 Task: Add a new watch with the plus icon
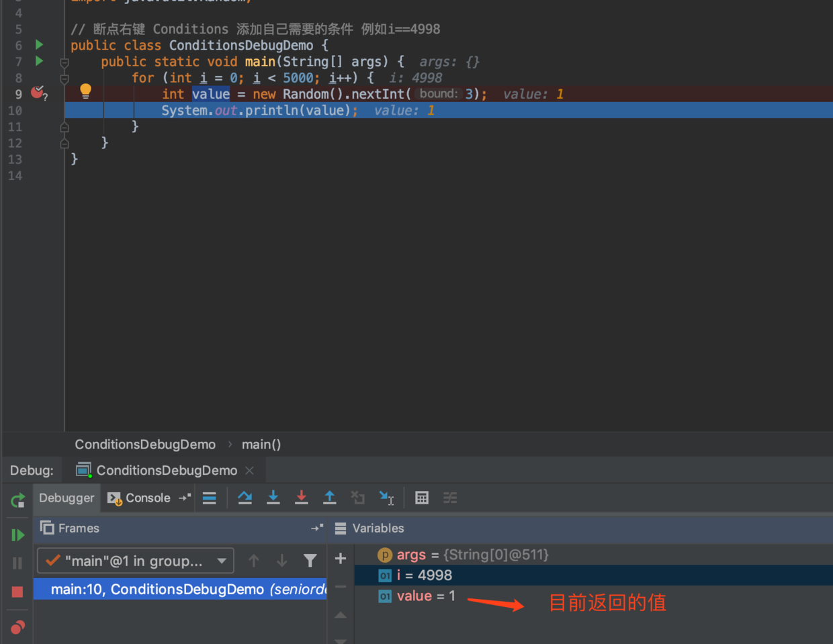click(x=341, y=558)
